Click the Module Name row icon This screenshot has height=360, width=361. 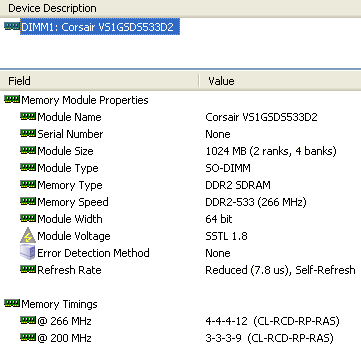pyautogui.click(x=28, y=116)
